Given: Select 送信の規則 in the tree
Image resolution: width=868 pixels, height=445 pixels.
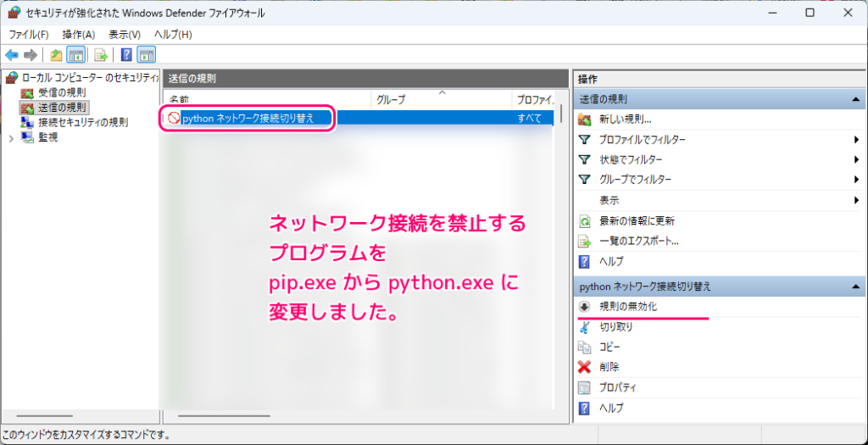Looking at the screenshot, I should (62, 106).
